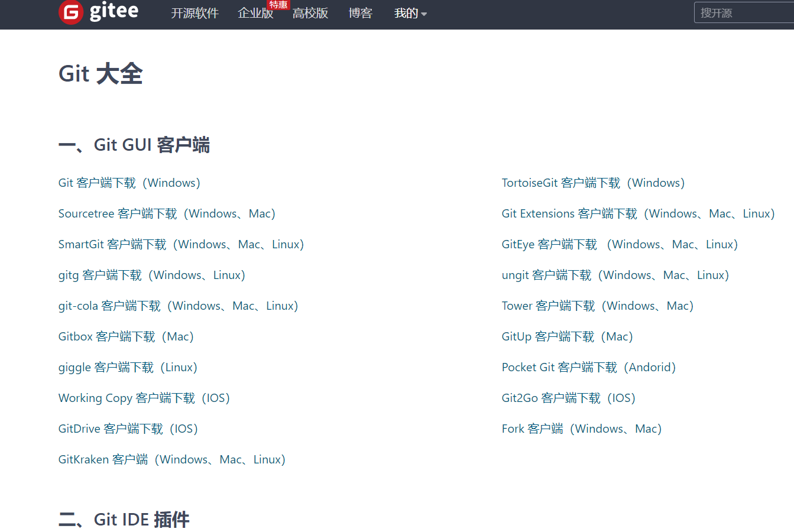The height and width of the screenshot is (532, 794).
Task: Open Pocket Git 客户端下载 (Andorid) link
Action: tap(589, 368)
